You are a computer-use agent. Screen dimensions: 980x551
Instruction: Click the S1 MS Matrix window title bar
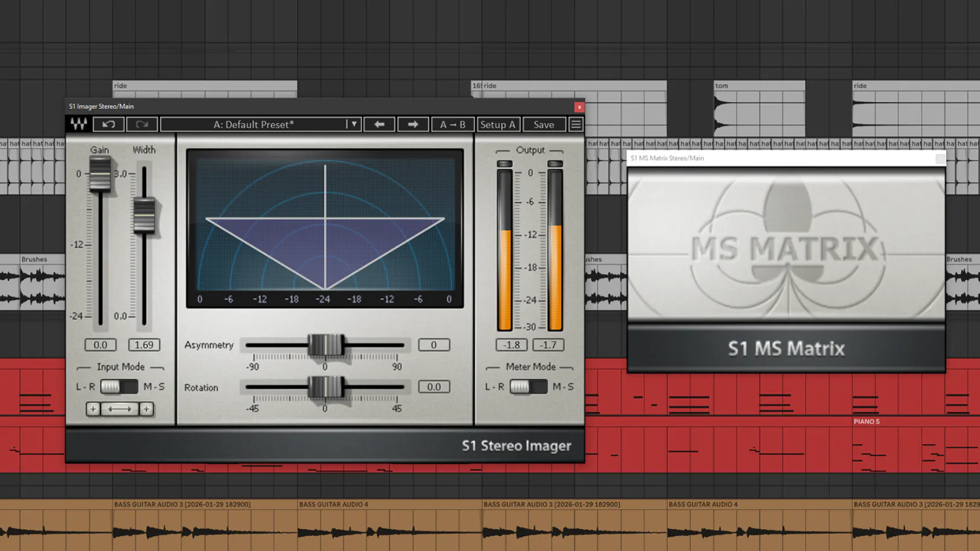pos(786,158)
